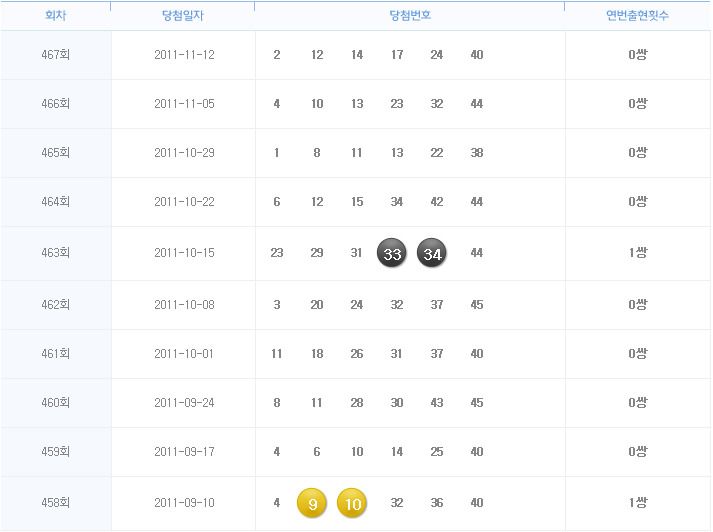Click the yellow ball numbered 10
The height and width of the screenshot is (532, 713).
tap(352, 503)
